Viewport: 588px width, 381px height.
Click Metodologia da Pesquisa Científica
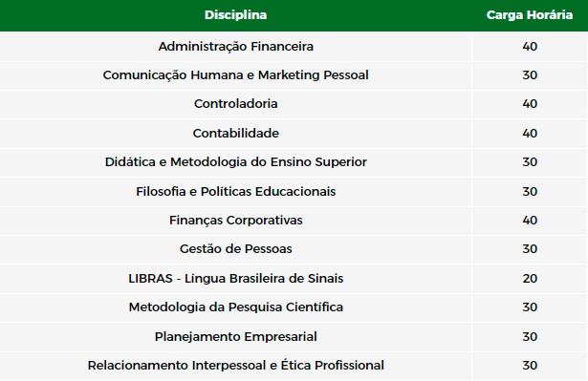click(x=235, y=307)
